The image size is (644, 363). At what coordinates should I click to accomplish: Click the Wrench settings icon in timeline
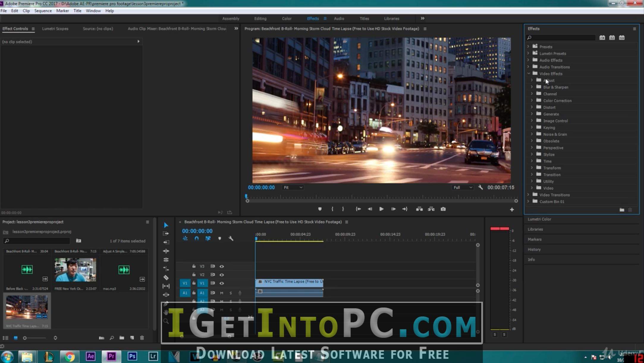tap(230, 239)
